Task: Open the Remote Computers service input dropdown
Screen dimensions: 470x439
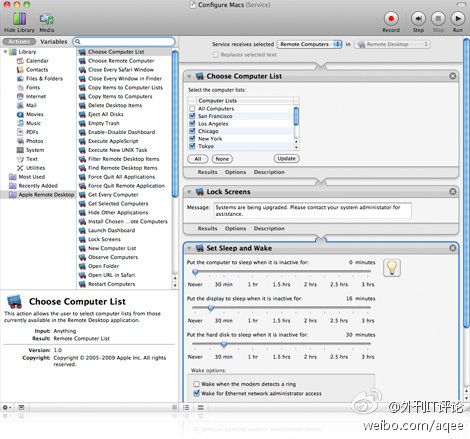Action: point(310,44)
